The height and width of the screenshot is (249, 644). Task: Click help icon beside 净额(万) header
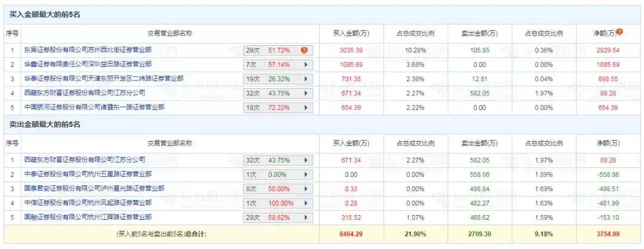click(620, 32)
